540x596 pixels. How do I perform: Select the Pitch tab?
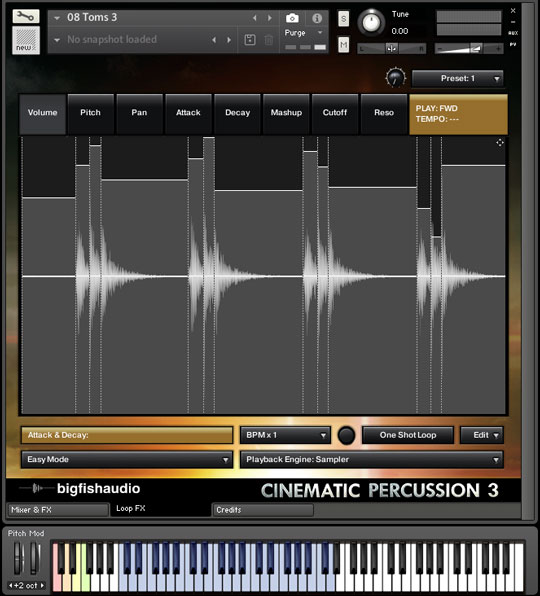click(x=90, y=114)
